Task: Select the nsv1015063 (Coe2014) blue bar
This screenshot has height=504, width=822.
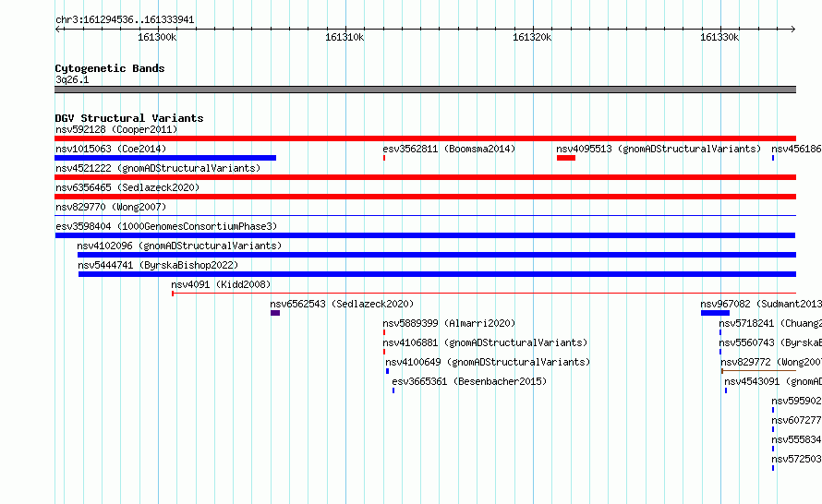Action: (165, 158)
